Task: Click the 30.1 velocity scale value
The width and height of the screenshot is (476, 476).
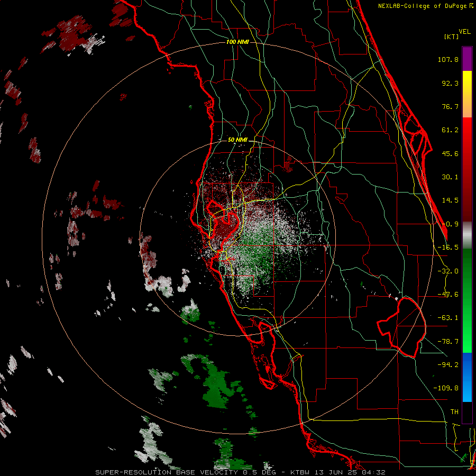Action: (x=450, y=177)
